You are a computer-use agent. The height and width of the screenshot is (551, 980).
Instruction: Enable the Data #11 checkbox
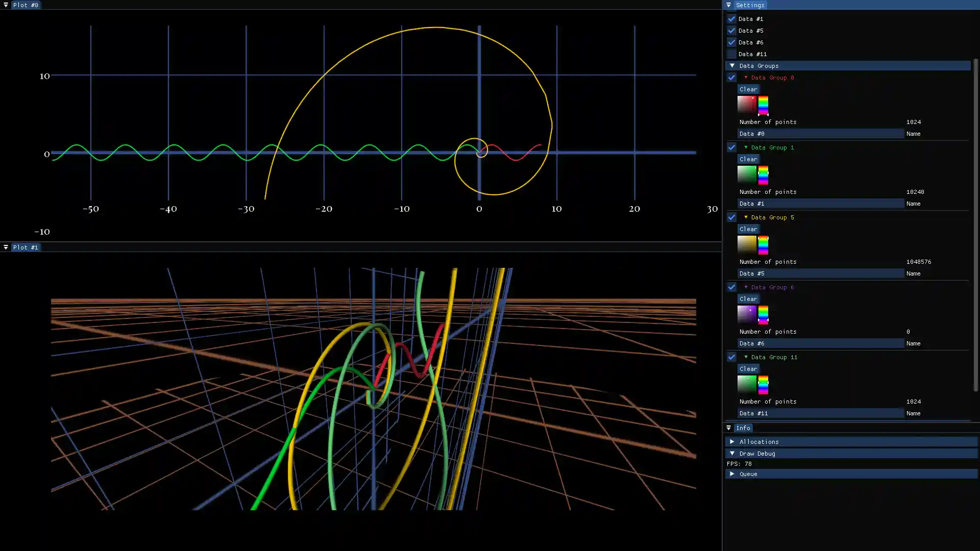[x=731, y=54]
